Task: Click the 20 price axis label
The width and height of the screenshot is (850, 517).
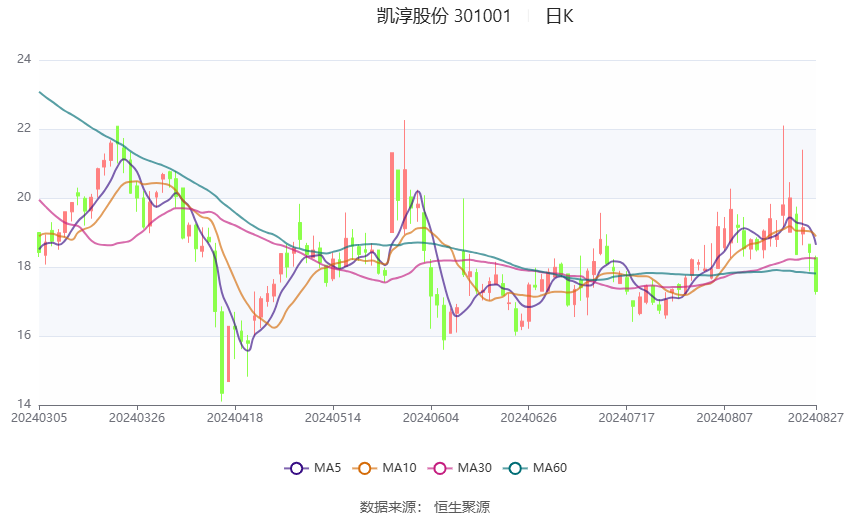Action: click(24, 197)
